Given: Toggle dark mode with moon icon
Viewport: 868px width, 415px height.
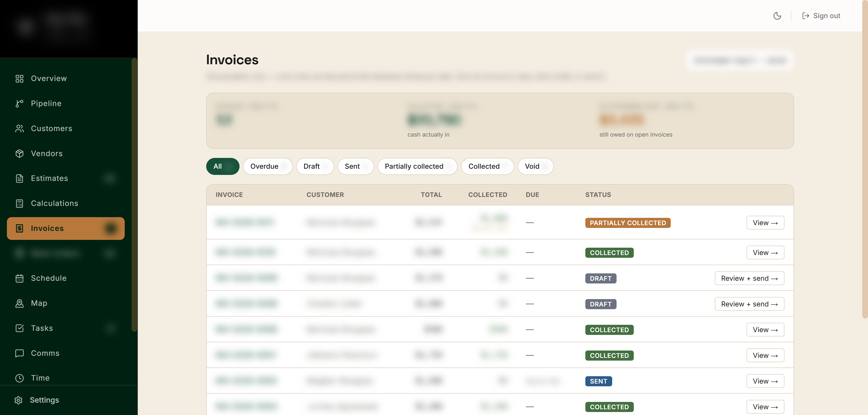Looking at the screenshot, I should coord(777,16).
